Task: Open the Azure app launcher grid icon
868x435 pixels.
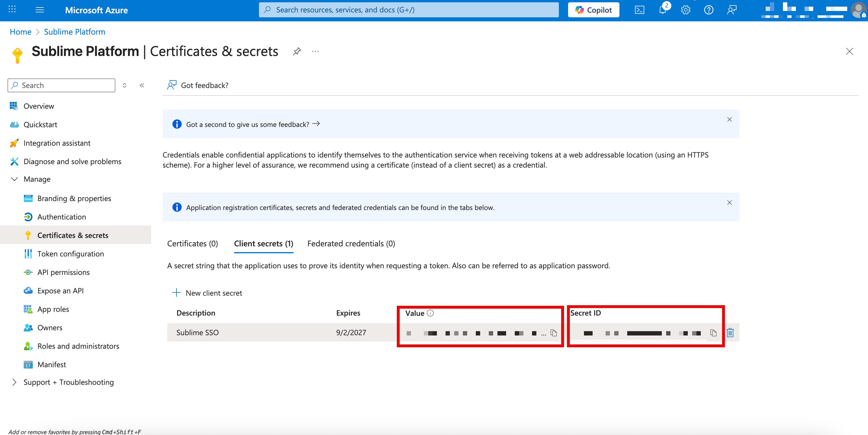Action: coord(12,10)
